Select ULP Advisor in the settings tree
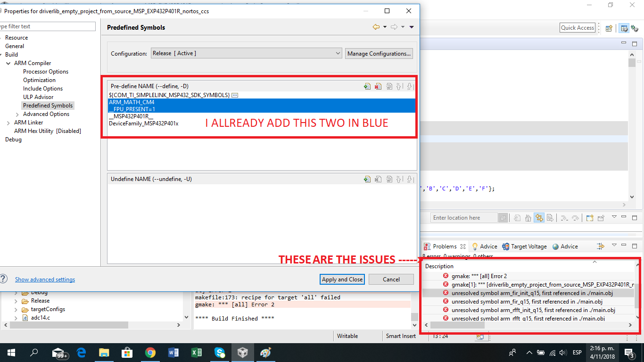The height and width of the screenshot is (362, 644). pyautogui.click(x=38, y=97)
